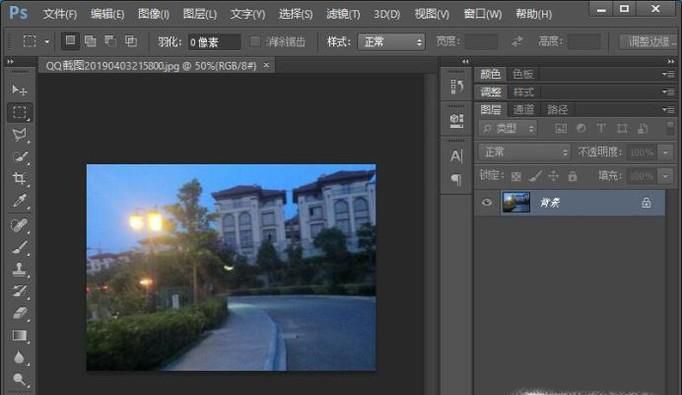Toggle lock all padlock icon
Screen dimensions: 682x395
coord(572,176)
